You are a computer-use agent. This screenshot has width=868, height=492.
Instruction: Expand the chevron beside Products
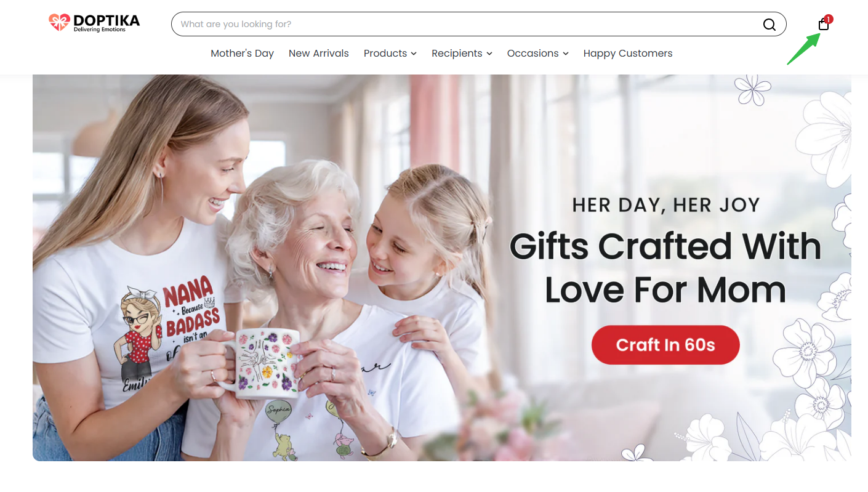(414, 54)
